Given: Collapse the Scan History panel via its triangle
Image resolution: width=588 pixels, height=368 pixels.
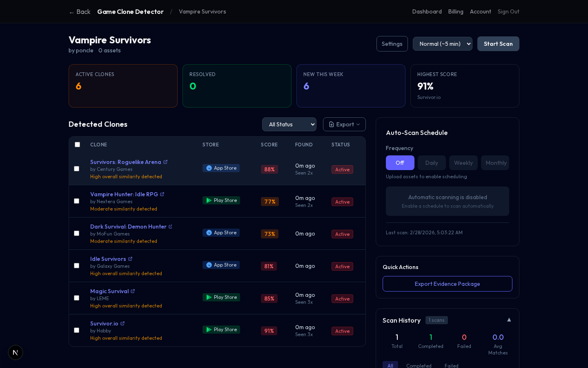Looking at the screenshot, I should coord(509,320).
